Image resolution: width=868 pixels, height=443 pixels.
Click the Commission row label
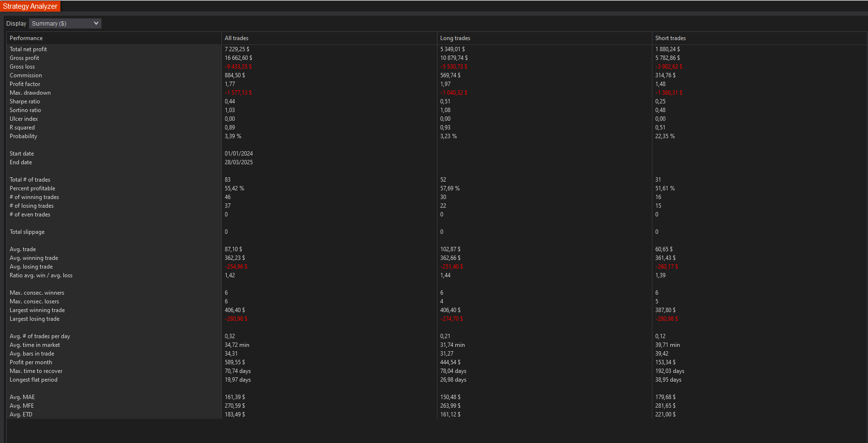point(26,75)
